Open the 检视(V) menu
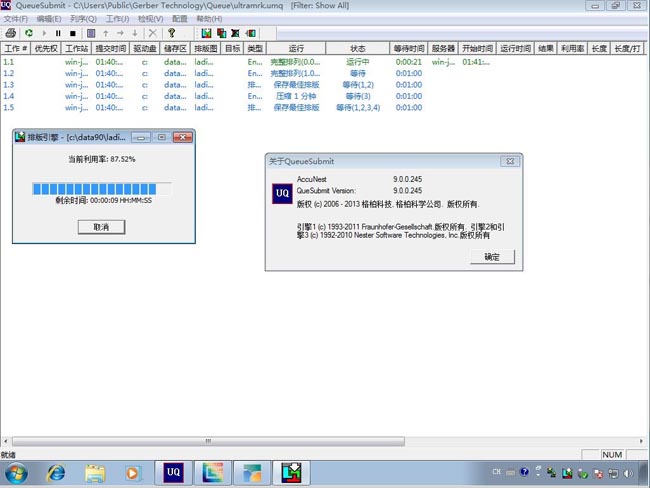 point(150,19)
